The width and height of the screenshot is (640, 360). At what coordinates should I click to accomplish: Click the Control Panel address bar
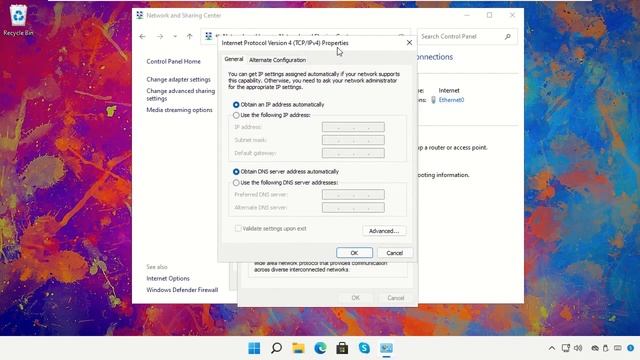(x=305, y=36)
